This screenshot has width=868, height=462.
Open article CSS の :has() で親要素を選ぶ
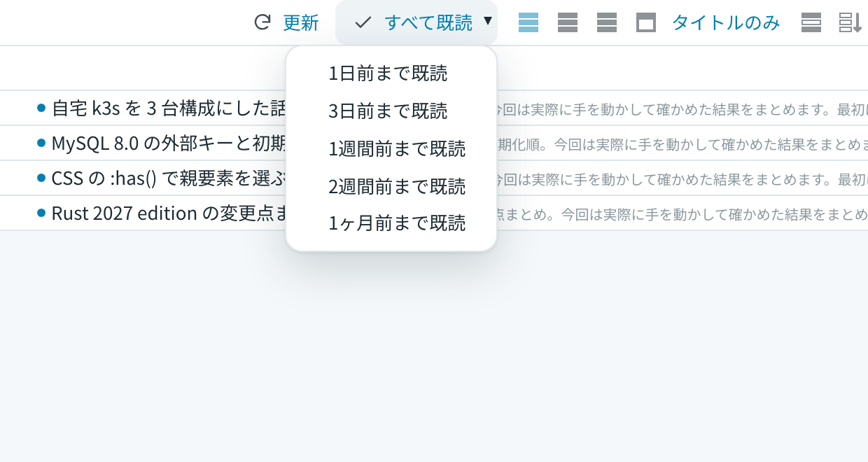[169, 178]
